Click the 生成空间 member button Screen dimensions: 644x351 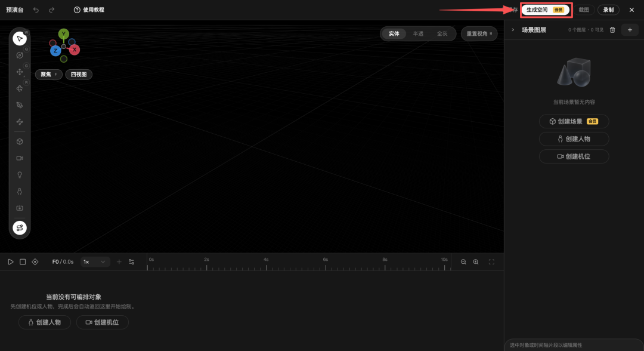click(x=546, y=10)
